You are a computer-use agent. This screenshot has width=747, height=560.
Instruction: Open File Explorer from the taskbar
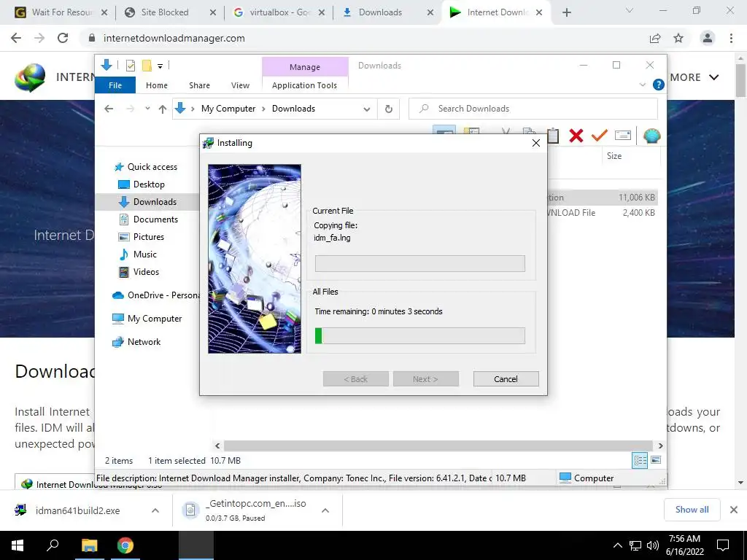(89, 545)
